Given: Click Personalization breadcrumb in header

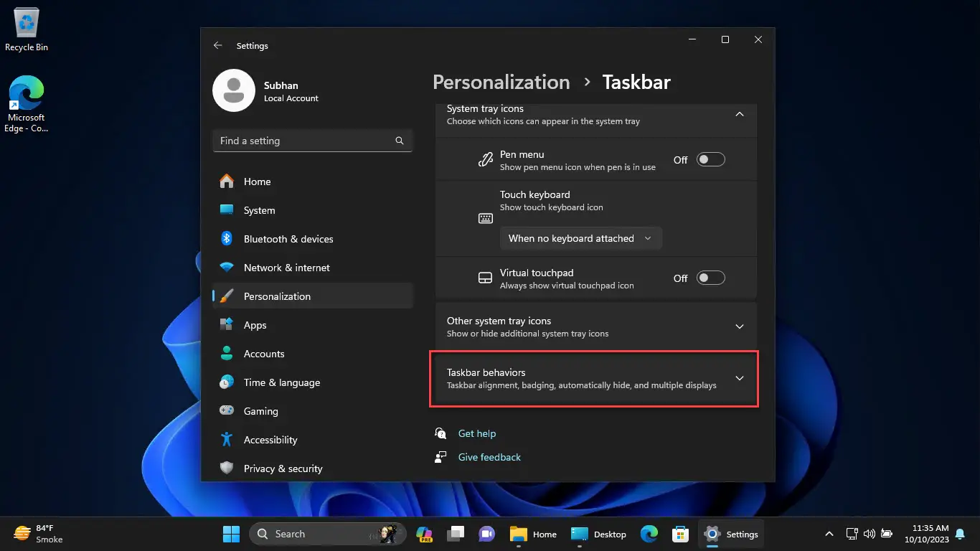Looking at the screenshot, I should [x=501, y=83].
